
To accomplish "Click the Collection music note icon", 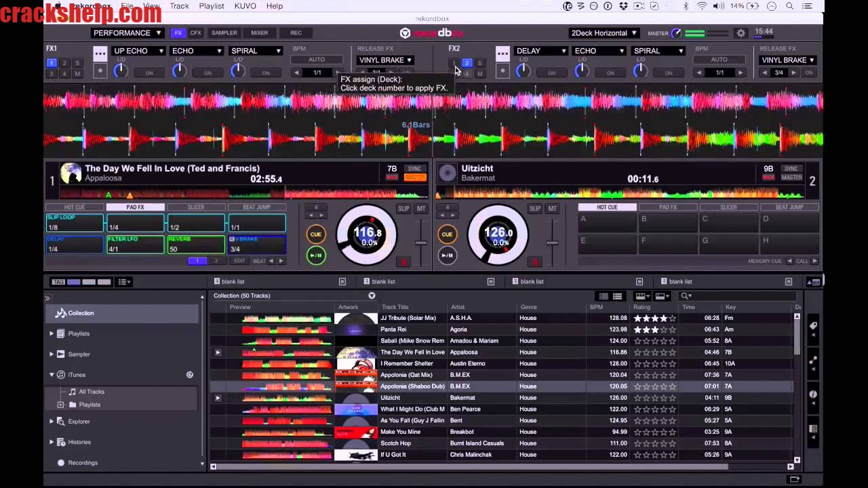I will click(x=60, y=313).
